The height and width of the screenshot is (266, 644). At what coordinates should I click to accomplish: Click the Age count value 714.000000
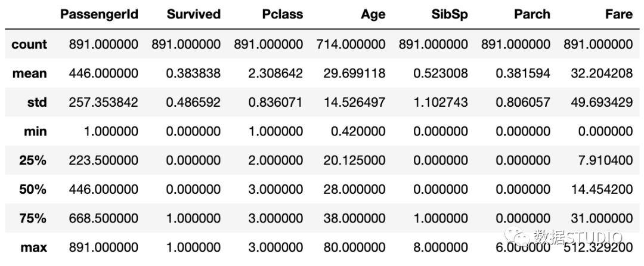(x=351, y=44)
